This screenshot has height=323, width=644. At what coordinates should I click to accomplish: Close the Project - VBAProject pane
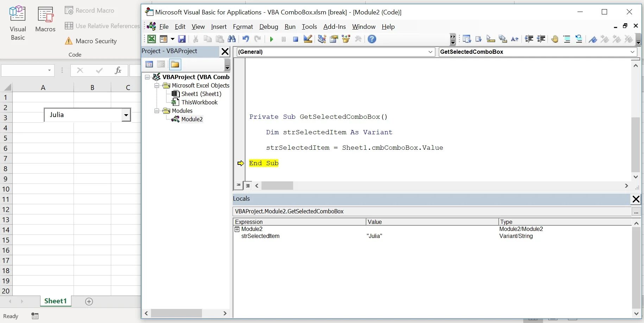[225, 52]
